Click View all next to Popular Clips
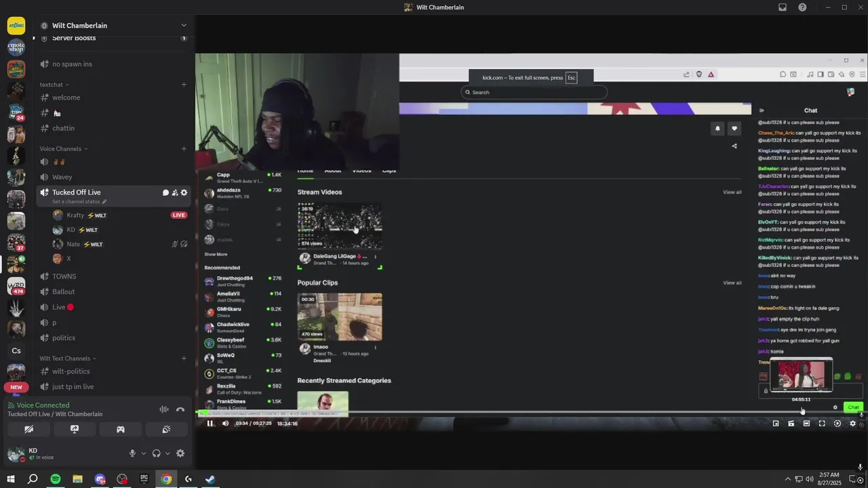The image size is (868, 488). click(732, 283)
